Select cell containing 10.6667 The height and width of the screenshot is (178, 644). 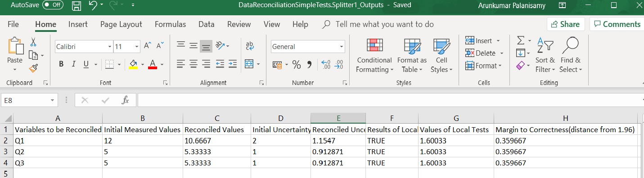point(217,141)
